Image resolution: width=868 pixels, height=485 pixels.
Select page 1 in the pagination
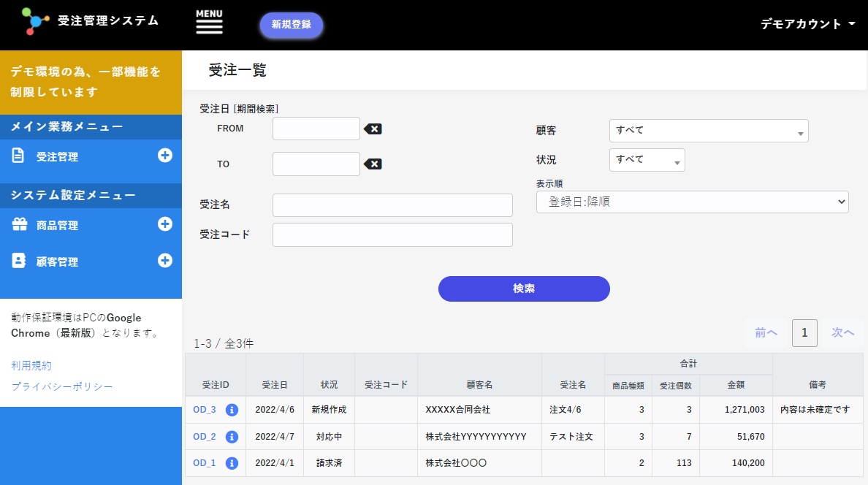click(805, 333)
